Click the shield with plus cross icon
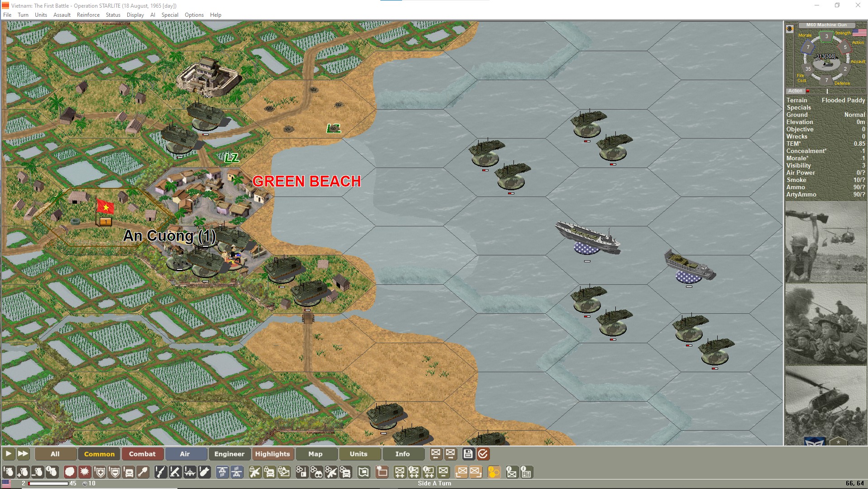Viewport: 868px width, 489px height. click(x=100, y=472)
